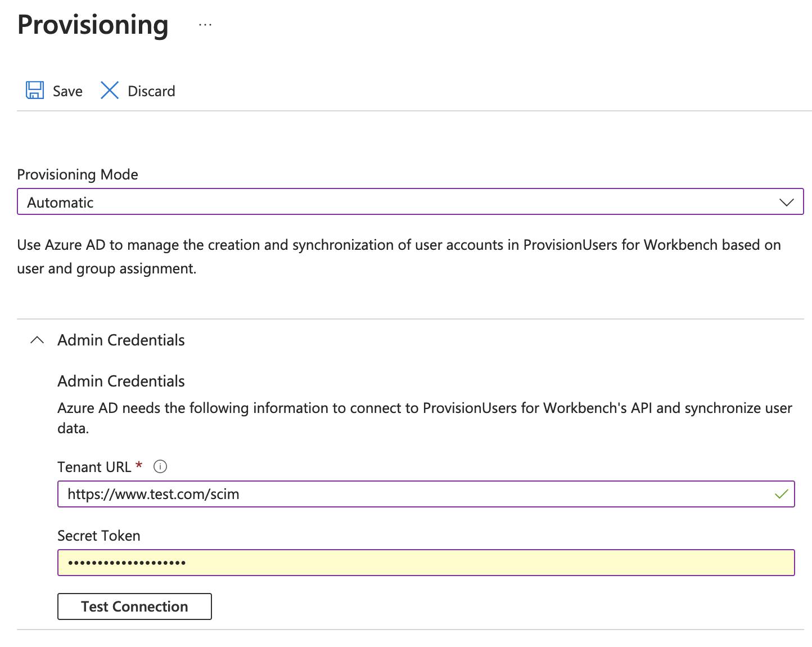The width and height of the screenshot is (812, 647).
Task: Open the Provisioning Mode dropdown
Action: [410, 202]
